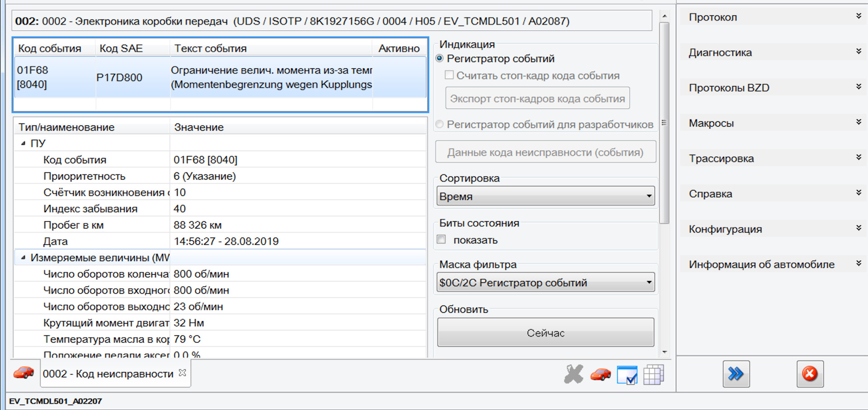868x410 pixels.
Task: Click the Значение column header
Action: (298, 127)
